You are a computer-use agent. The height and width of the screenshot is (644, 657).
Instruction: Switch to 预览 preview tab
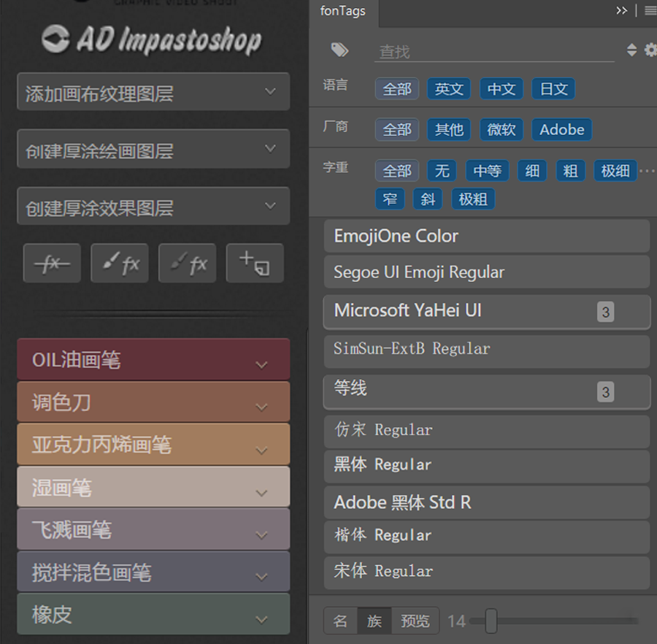(x=415, y=621)
